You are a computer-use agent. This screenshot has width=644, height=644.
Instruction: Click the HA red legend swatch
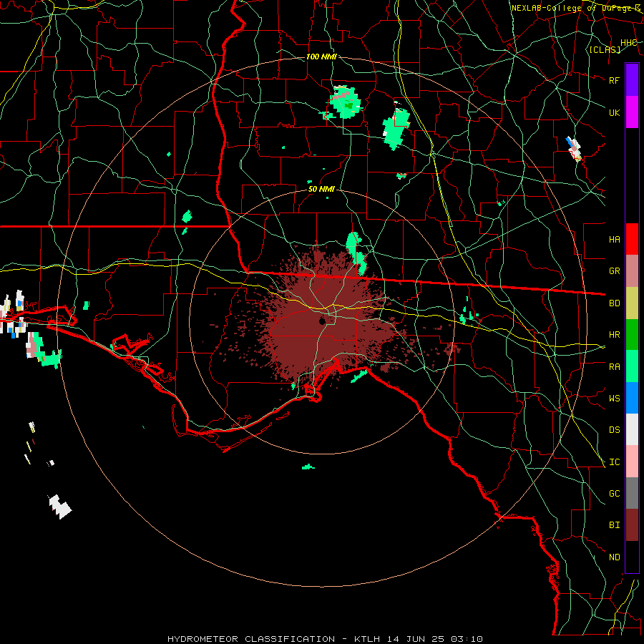(x=632, y=239)
